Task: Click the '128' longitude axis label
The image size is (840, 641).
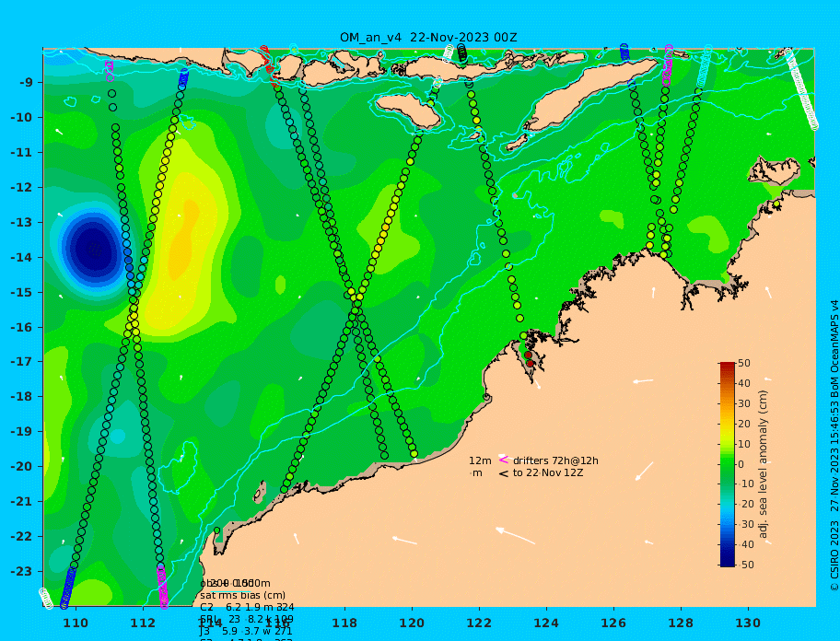Action: (x=681, y=623)
